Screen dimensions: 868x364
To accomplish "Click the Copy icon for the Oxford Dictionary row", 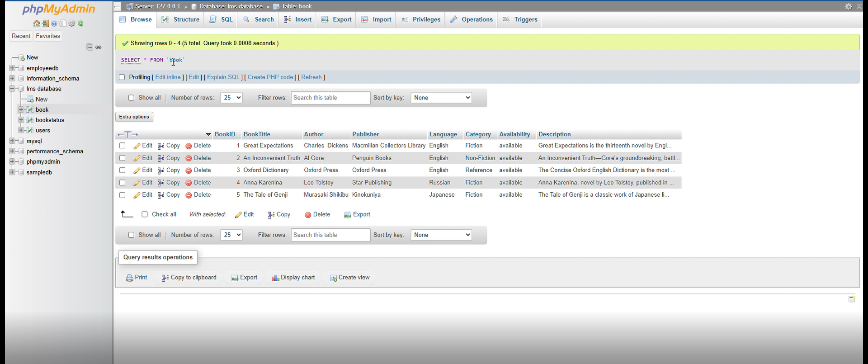I will coord(161,170).
